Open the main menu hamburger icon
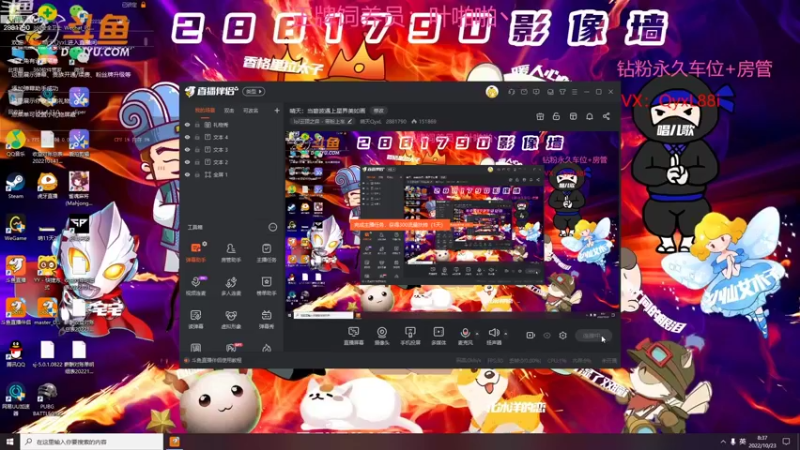The width and height of the screenshot is (800, 450). click(574, 92)
